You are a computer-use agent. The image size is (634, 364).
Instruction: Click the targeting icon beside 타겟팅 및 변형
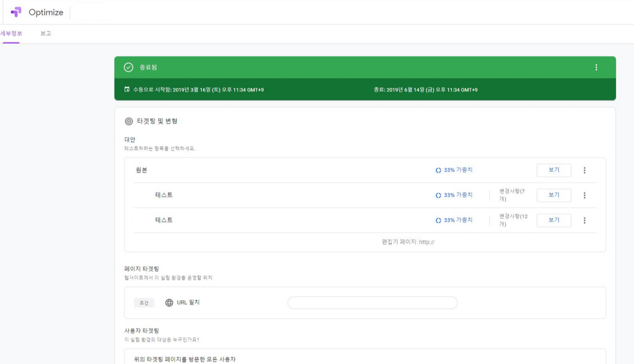129,120
